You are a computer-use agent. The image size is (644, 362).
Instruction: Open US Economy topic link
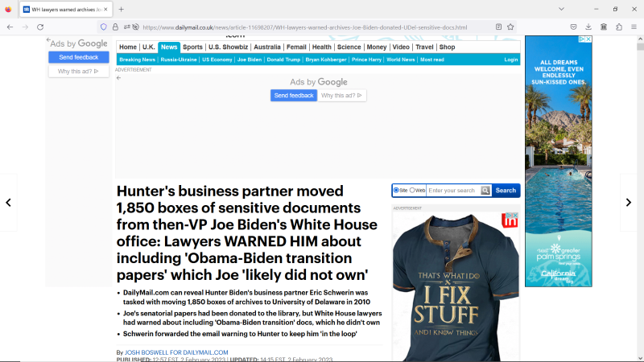[x=217, y=60]
